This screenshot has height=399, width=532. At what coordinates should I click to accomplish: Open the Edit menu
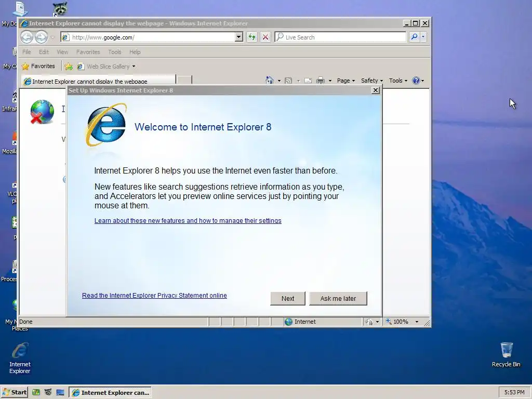(44, 52)
